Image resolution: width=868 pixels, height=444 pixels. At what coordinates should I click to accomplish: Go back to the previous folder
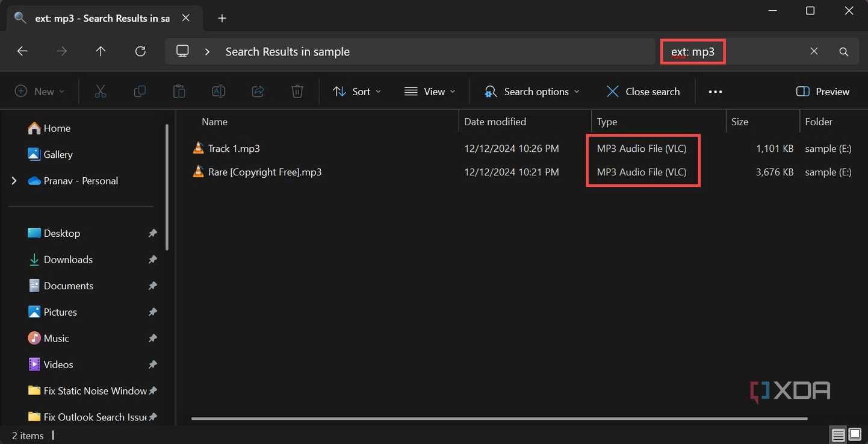[22, 52]
